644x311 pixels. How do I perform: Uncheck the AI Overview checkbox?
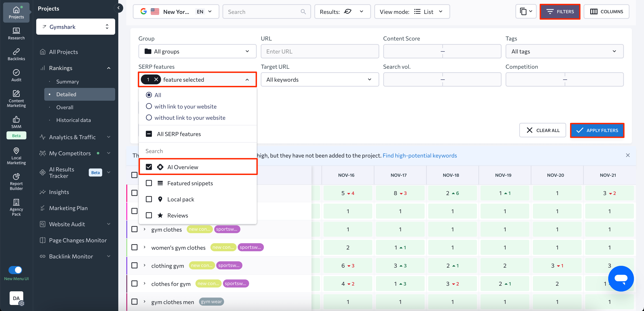(149, 167)
